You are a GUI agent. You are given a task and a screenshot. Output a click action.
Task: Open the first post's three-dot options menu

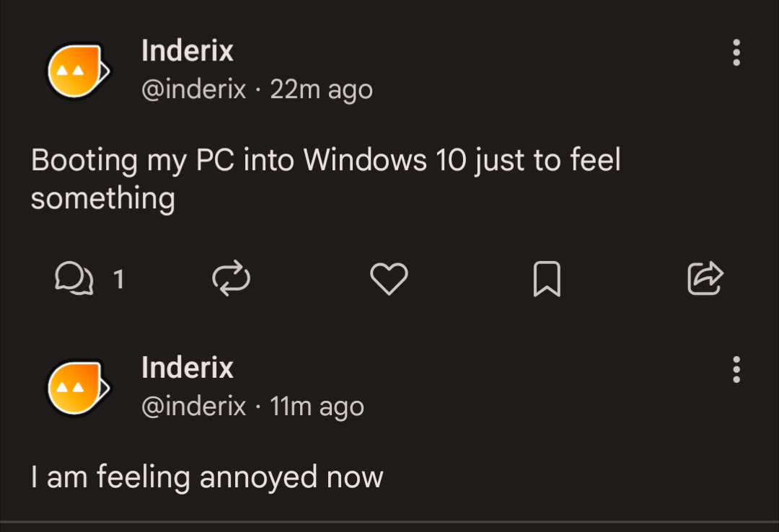tap(736, 53)
